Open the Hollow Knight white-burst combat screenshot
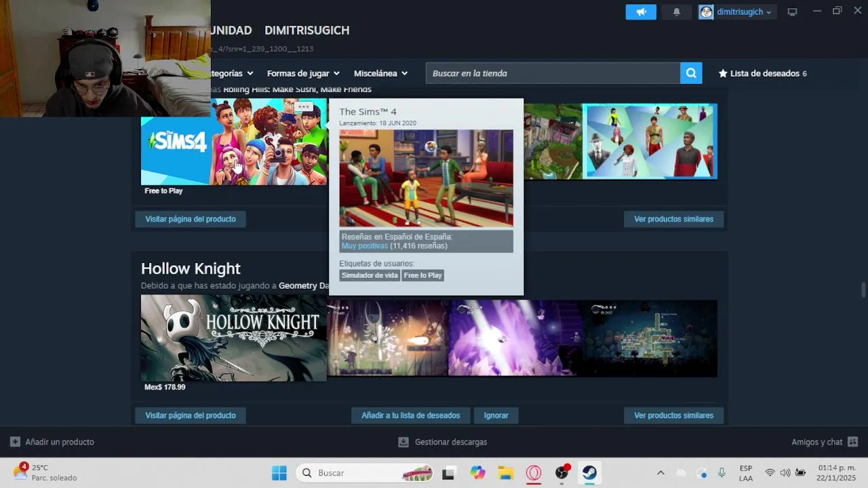This screenshot has height=488, width=868. pos(387,338)
